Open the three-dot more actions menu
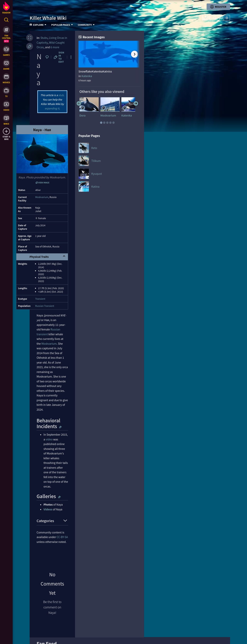 coord(71,57)
